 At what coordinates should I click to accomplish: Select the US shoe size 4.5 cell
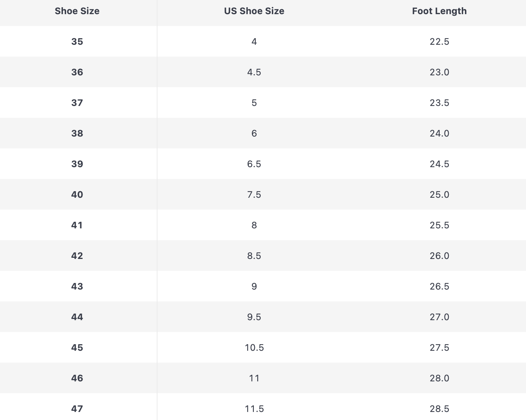[x=254, y=72]
